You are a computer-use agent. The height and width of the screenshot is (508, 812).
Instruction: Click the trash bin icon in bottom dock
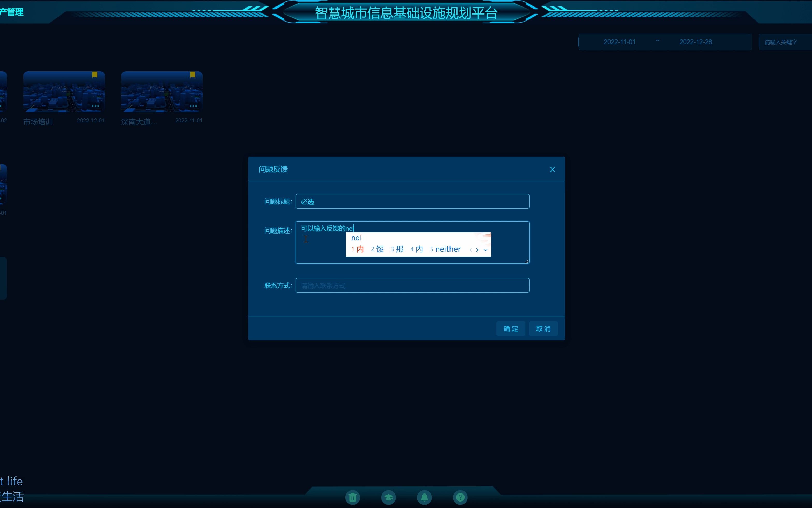click(353, 497)
